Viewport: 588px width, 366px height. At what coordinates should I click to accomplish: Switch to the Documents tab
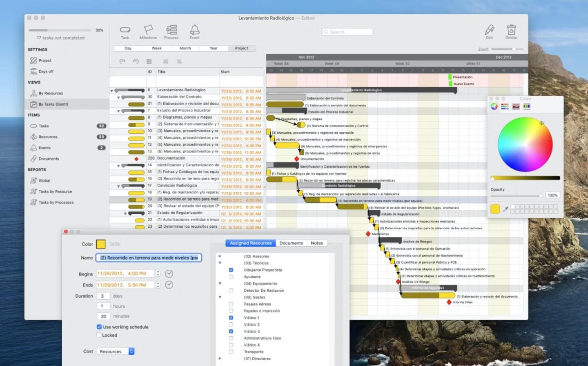pyautogui.click(x=291, y=243)
